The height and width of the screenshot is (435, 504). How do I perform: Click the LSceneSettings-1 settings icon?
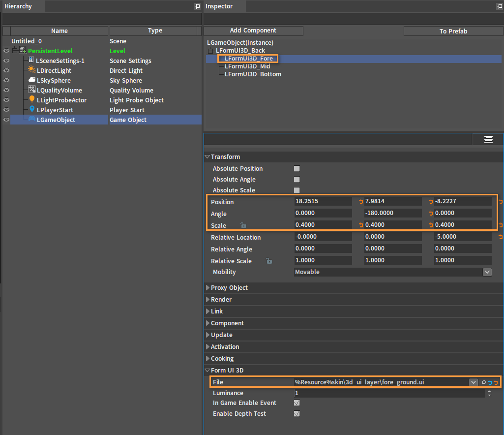tap(31, 60)
